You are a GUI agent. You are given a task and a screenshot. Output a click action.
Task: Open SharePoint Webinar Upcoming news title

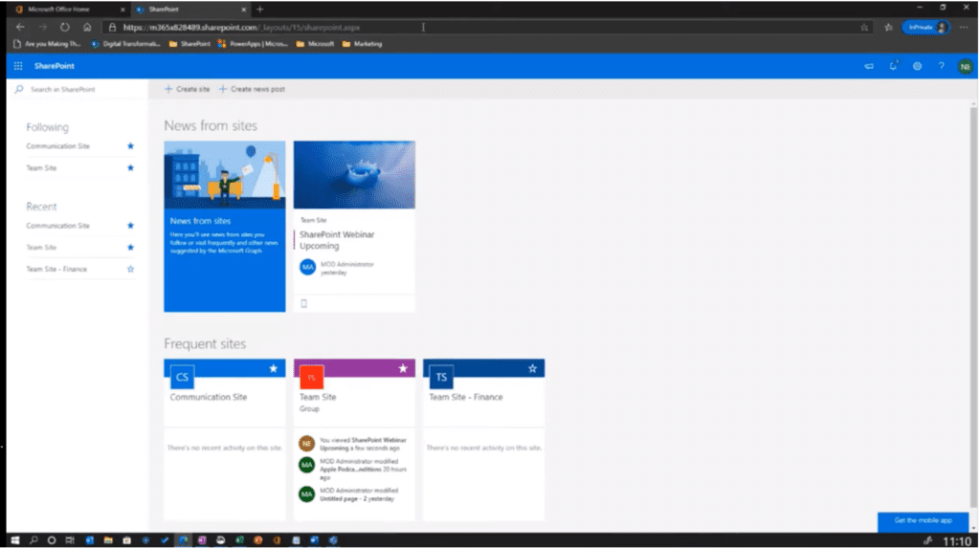[337, 240]
